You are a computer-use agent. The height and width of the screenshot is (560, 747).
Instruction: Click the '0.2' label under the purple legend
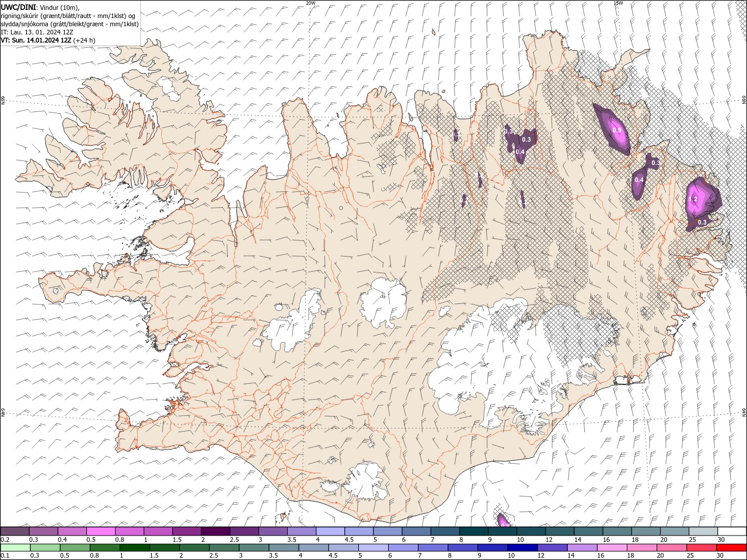pos(5,540)
